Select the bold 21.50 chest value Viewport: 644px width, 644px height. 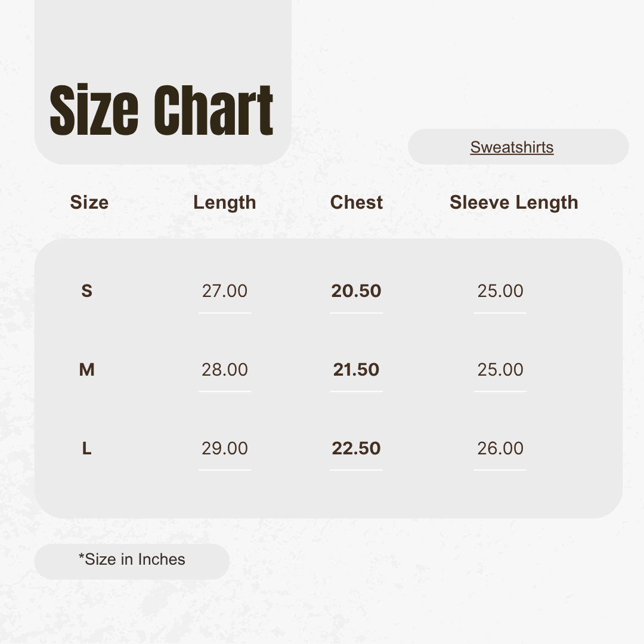356,370
